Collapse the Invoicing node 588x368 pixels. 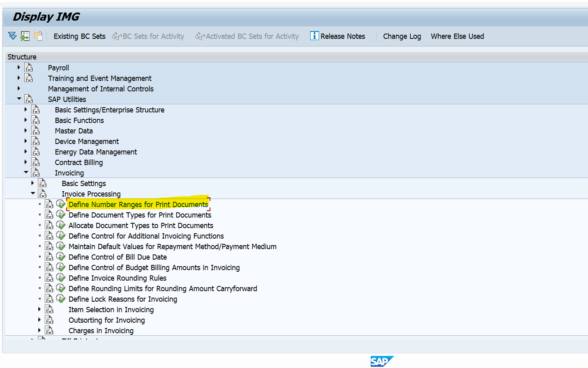pyautogui.click(x=26, y=172)
